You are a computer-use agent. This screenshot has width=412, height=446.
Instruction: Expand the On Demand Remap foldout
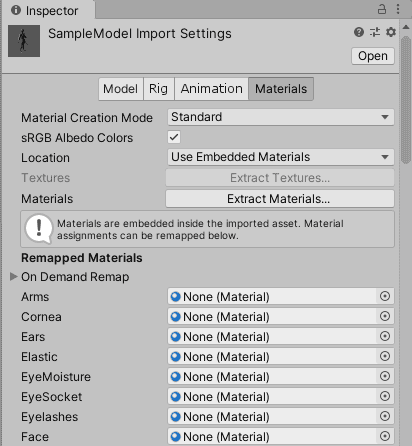(13, 277)
